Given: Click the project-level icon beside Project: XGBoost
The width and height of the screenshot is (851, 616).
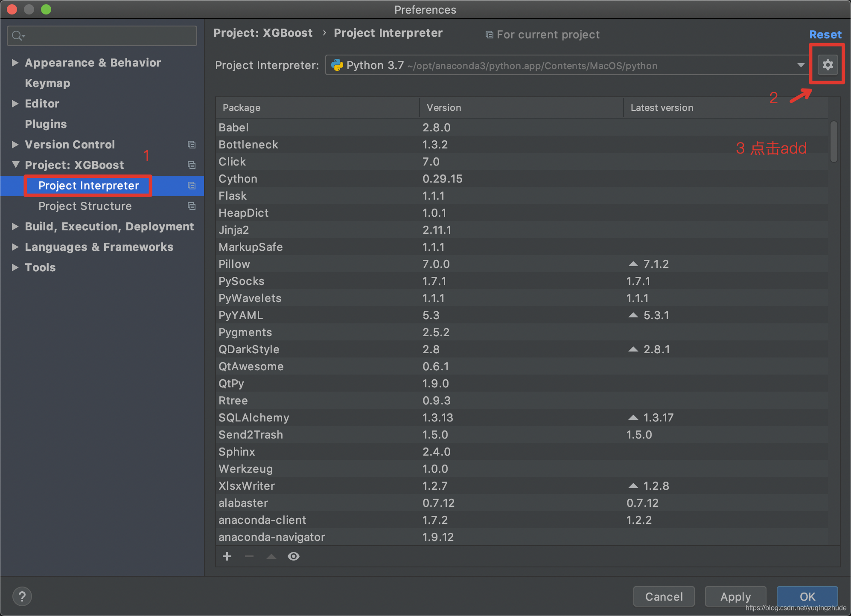Looking at the screenshot, I should click(x=192, y=165).
